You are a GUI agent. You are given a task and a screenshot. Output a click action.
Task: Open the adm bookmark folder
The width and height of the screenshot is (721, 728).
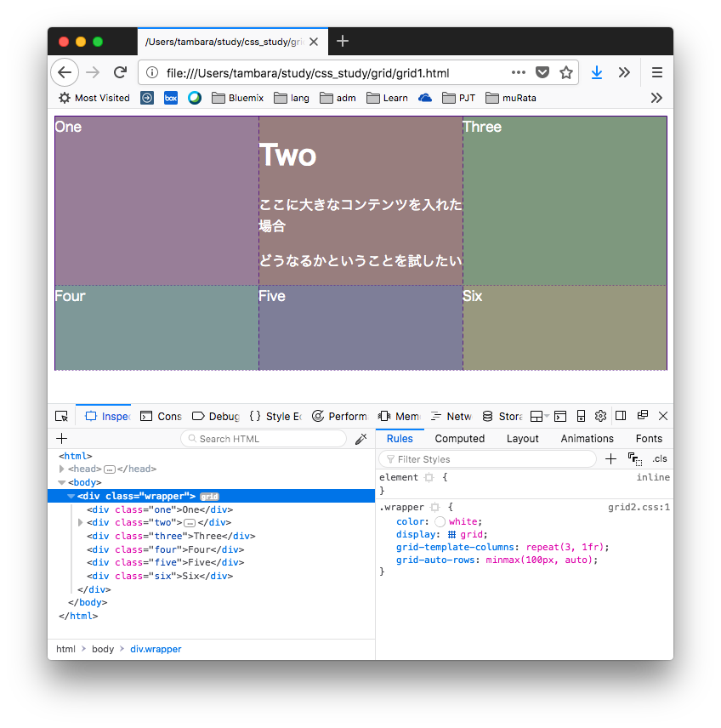[338, 98]
